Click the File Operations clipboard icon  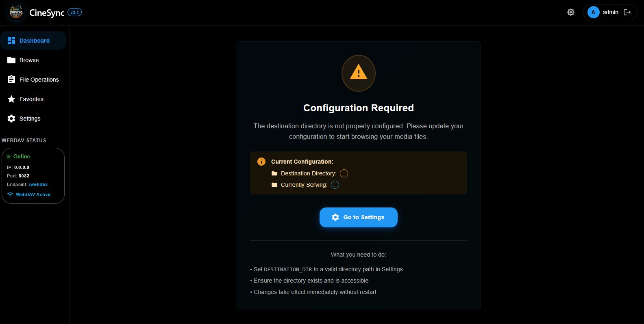11,80
